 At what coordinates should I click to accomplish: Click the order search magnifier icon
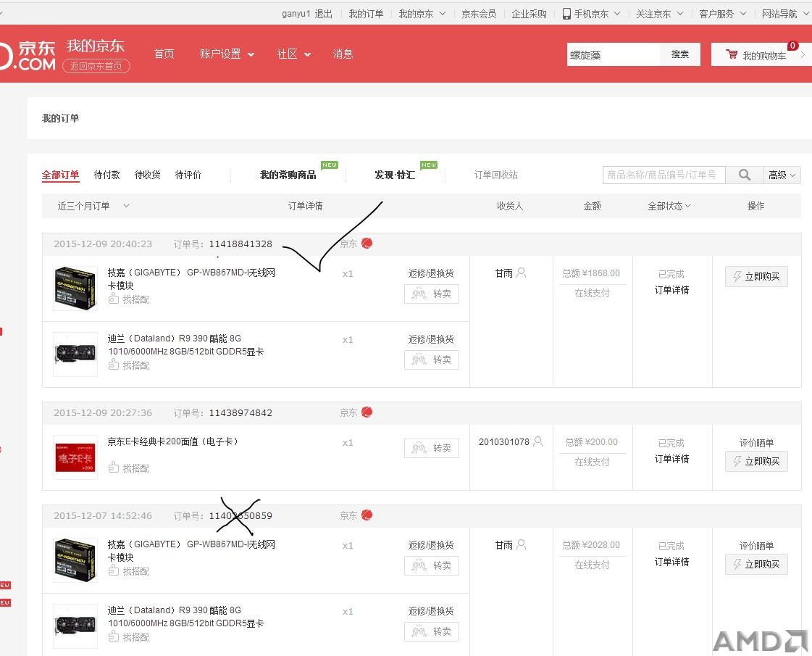tap(744, 175)
